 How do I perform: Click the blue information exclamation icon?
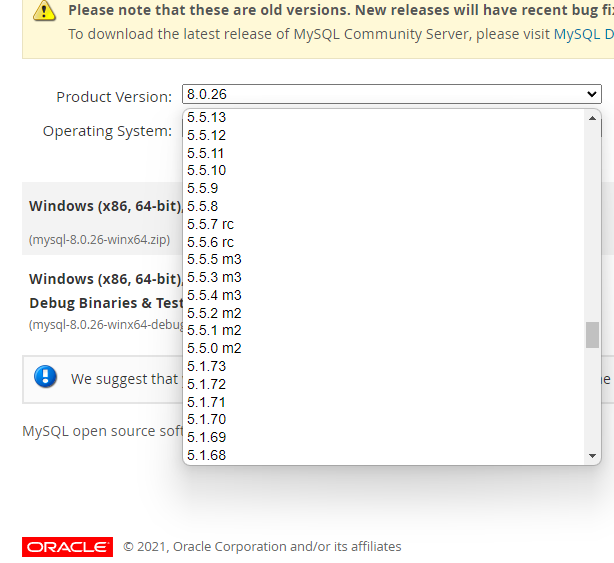(x=45, y=376)
